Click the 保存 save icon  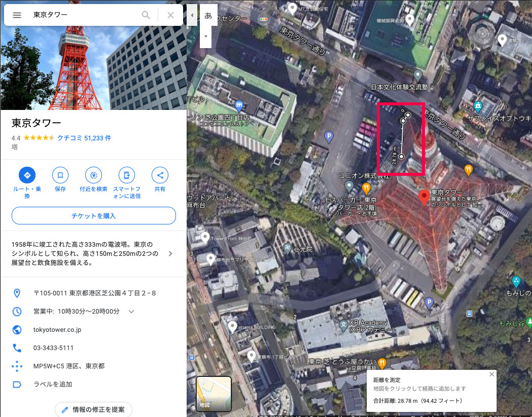point(60,175)
